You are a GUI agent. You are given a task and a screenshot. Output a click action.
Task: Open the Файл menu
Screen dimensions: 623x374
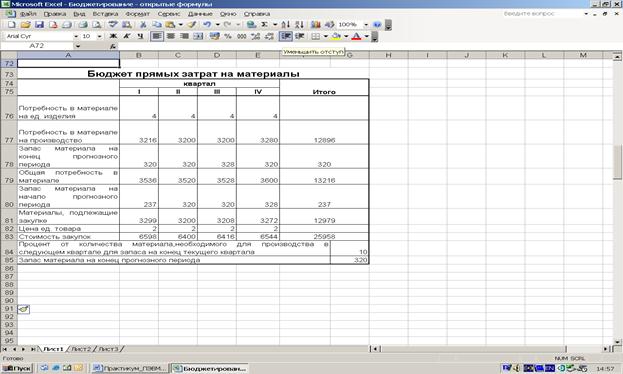point(28,14)
